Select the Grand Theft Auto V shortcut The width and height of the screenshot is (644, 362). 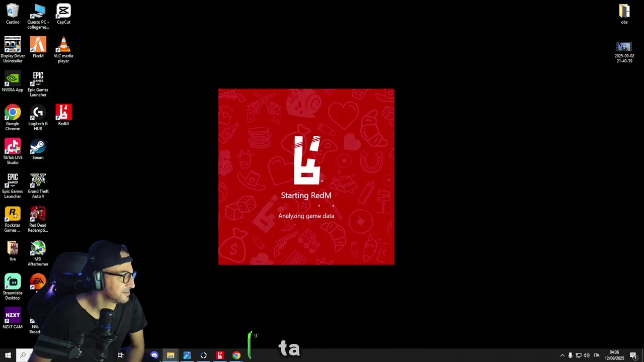pos(38,186)
